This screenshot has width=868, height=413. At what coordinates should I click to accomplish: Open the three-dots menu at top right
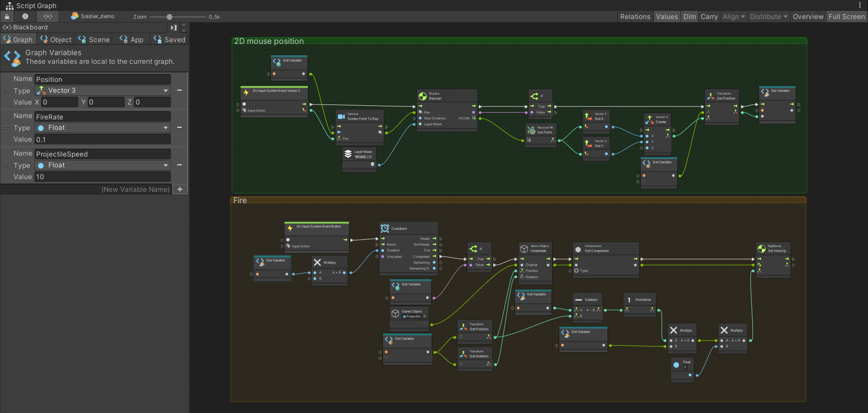pyautogui.click(x=861, y=5)
